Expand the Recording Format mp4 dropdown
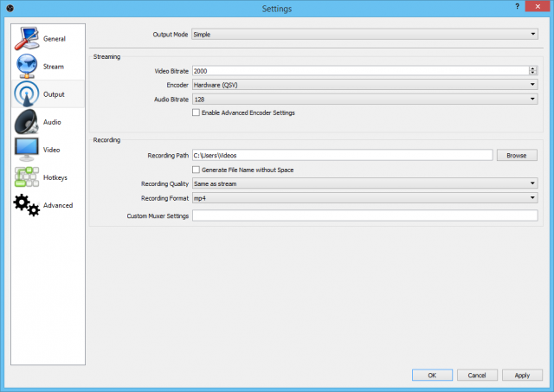Viewport: 554px width, 392px height. 364,197
